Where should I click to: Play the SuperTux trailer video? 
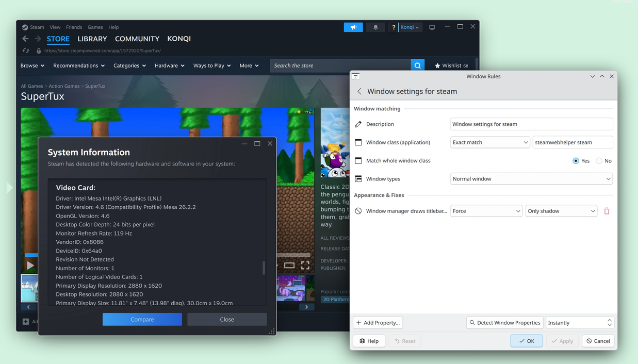pyautogui.click(x=30, y=266)
